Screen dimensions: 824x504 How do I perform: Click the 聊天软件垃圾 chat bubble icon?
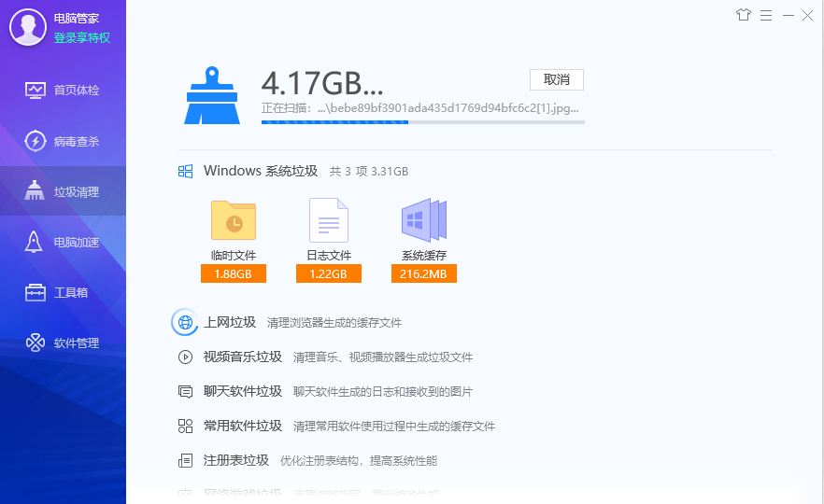(x=186, y=392)
